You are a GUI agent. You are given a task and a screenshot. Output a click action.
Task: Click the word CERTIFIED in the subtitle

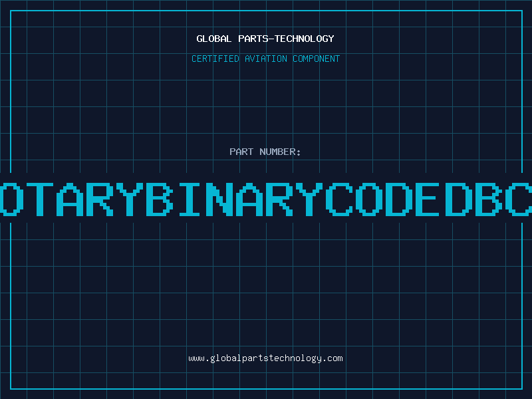tap(215, 59)
